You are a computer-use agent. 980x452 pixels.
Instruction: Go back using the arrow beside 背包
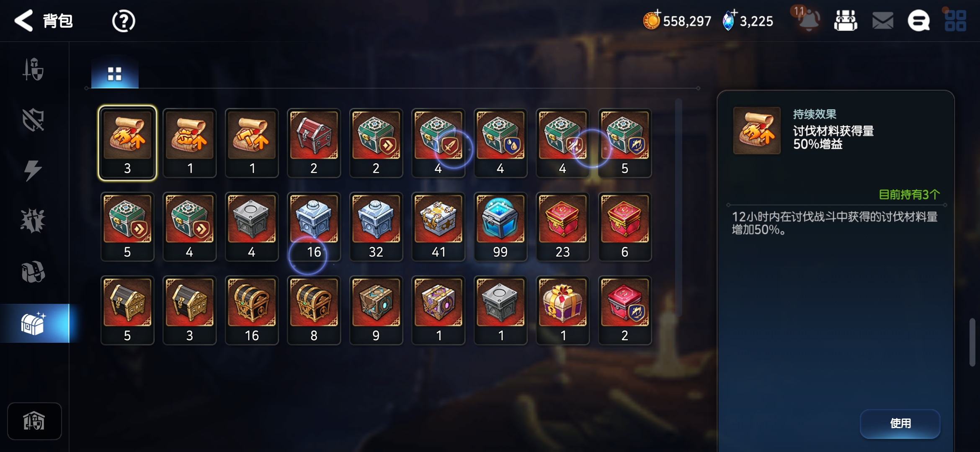[x=23, y=21]
